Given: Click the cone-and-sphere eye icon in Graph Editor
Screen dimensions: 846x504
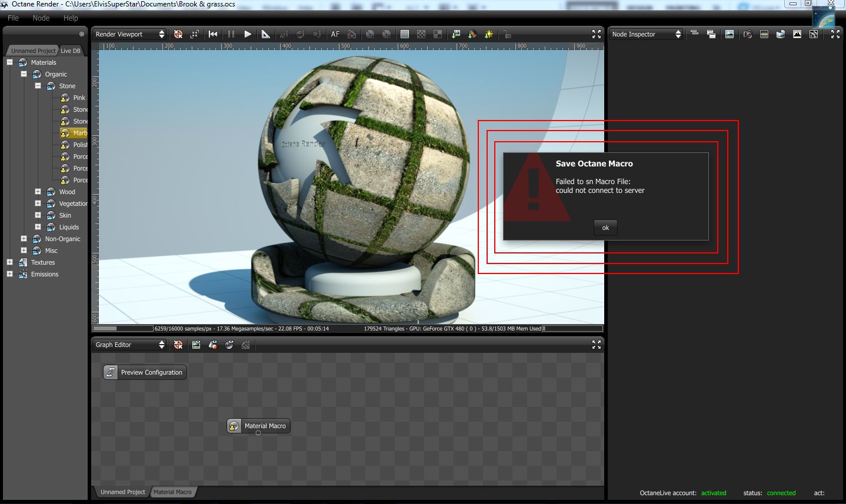Looking at the screenshot, I should [x=213, y=345].
